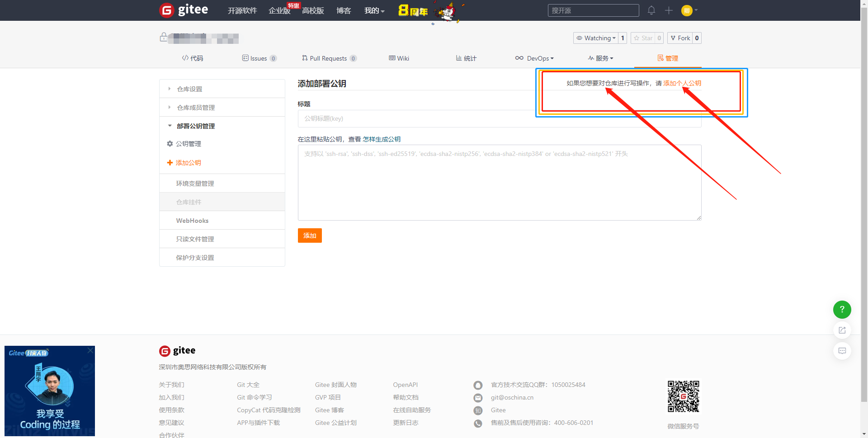This screenshot has width=868, height=438.
Task: Expand the 仓库成员管理 section
Action: click(222, 108)
